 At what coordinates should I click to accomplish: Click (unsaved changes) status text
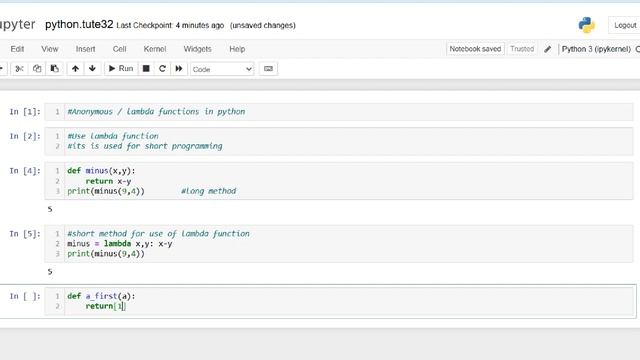pyautogui.click(x=262, y=25)
